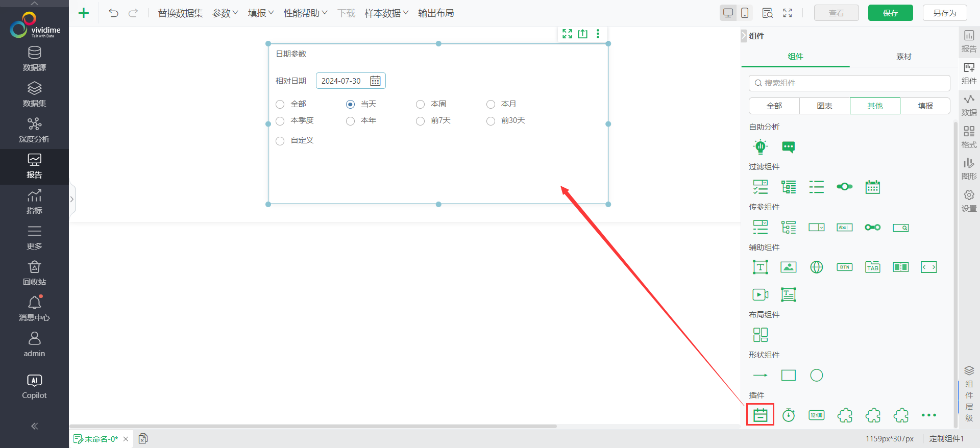Undo the last action
Image resolution: width=980 pixels, height=448 pixels.
[x=113, y=13]
